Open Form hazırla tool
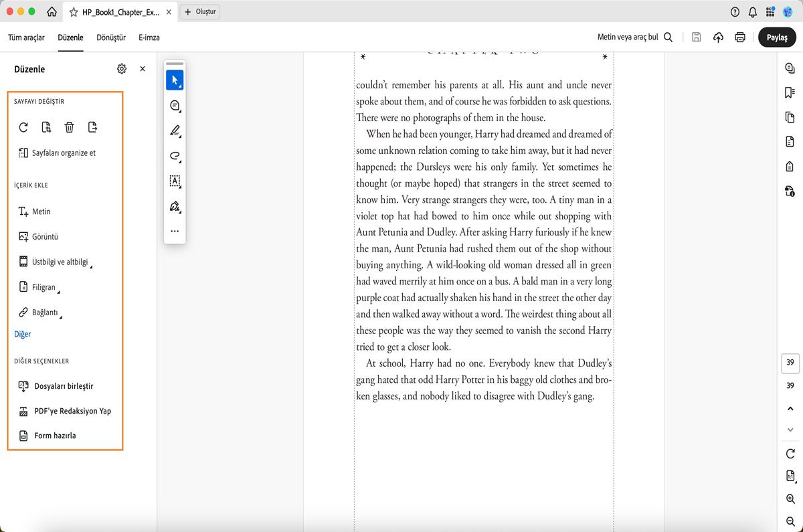Viewport: 803px width, 532px height. click(48, 436)
